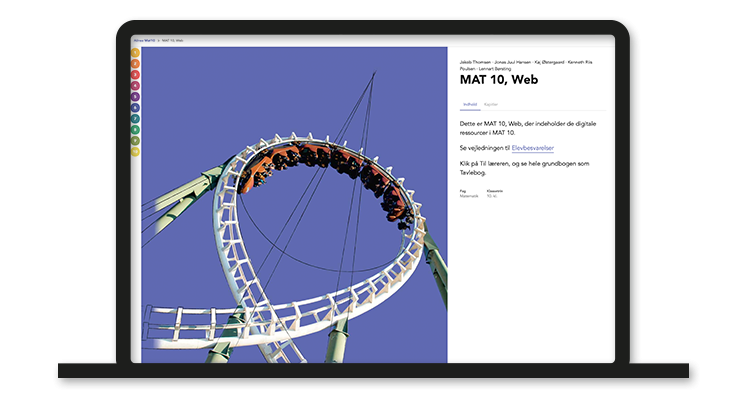This screenshot has width=750, height=400.
Task: Switch to the Kapitler tab
Action: pyautogui.click(x=491, y=104)
